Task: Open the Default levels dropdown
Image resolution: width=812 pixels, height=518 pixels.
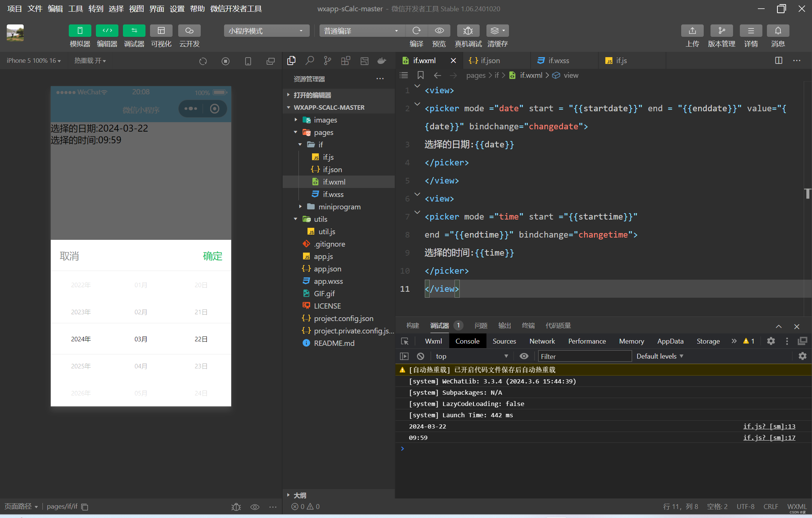Action: (x=659, y=356)
